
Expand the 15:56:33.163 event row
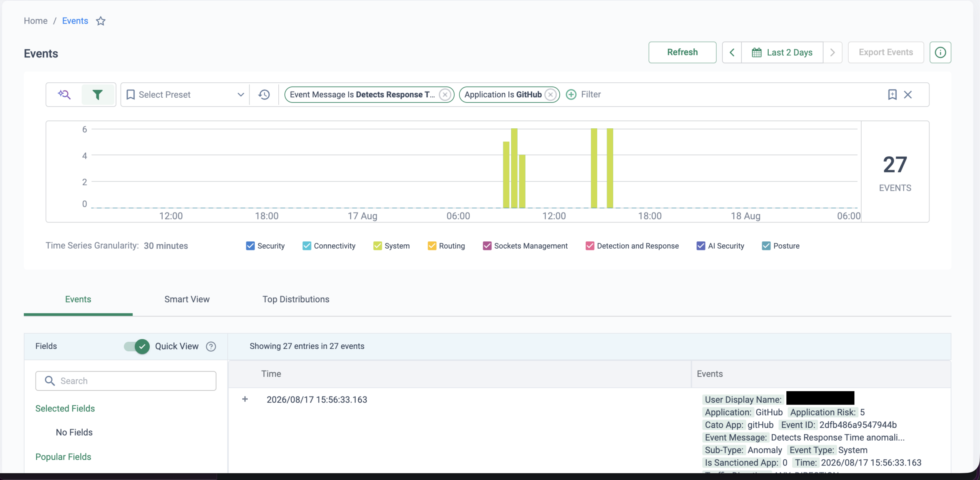[245, 399]
